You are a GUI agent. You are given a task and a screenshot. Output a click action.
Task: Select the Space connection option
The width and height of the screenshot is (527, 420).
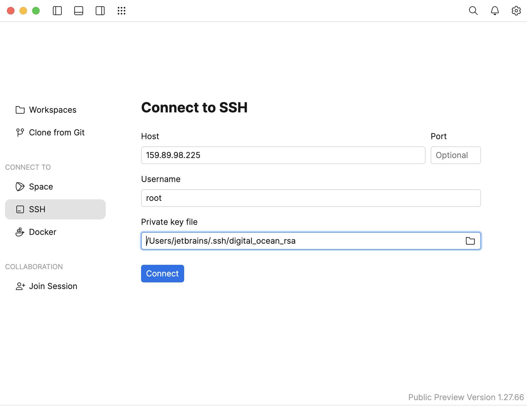(41, 186)
